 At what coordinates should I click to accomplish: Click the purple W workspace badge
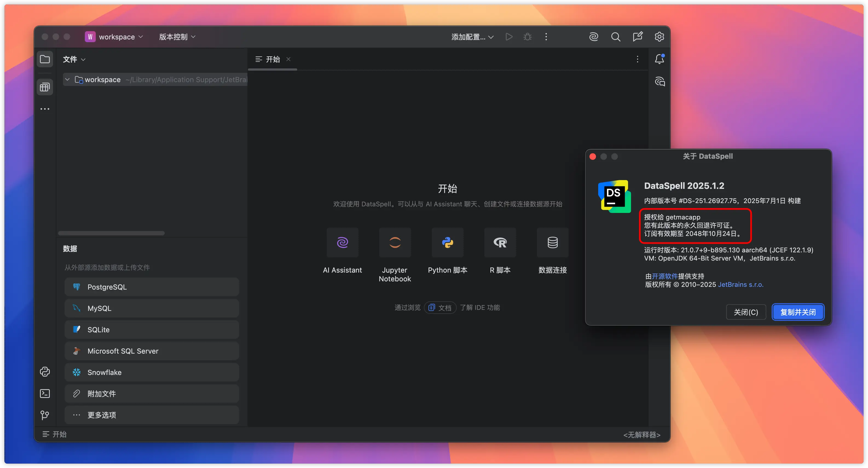(90, 37)
